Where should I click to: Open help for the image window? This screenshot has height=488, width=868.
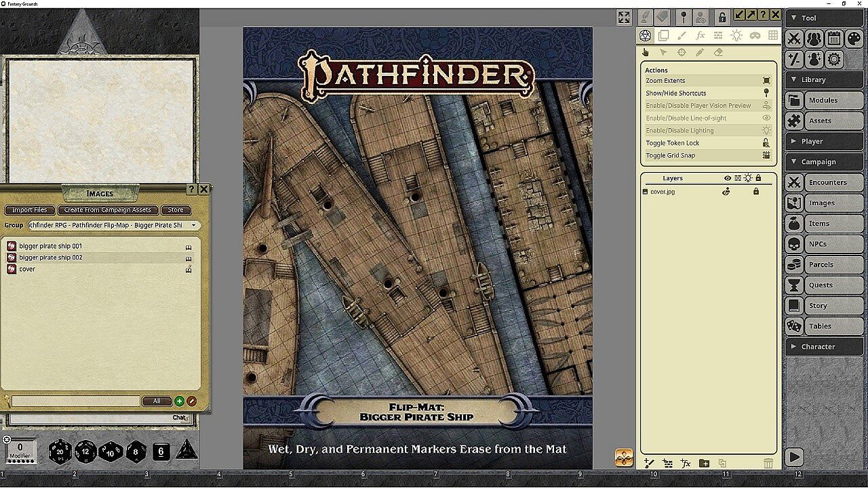[x=763, y=15]
